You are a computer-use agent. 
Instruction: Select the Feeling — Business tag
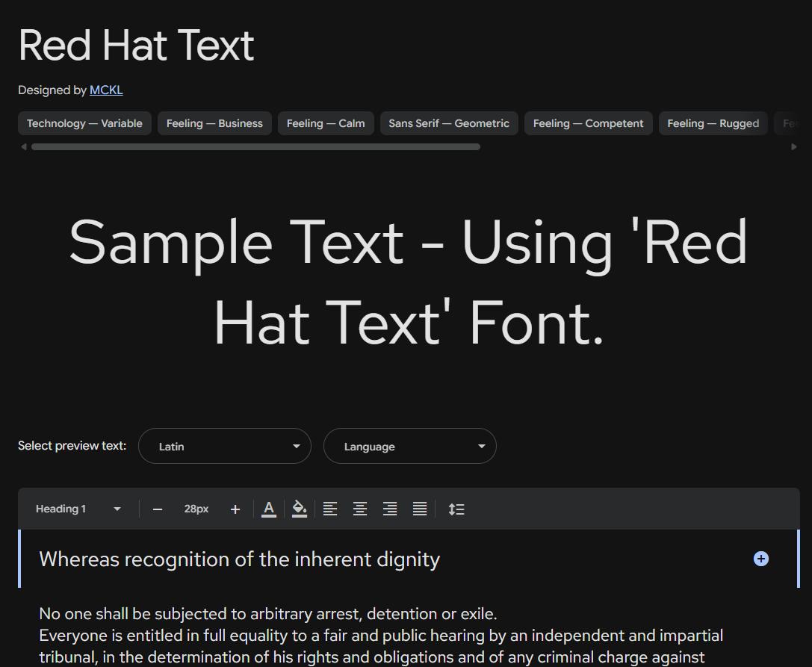coord(214,123)
